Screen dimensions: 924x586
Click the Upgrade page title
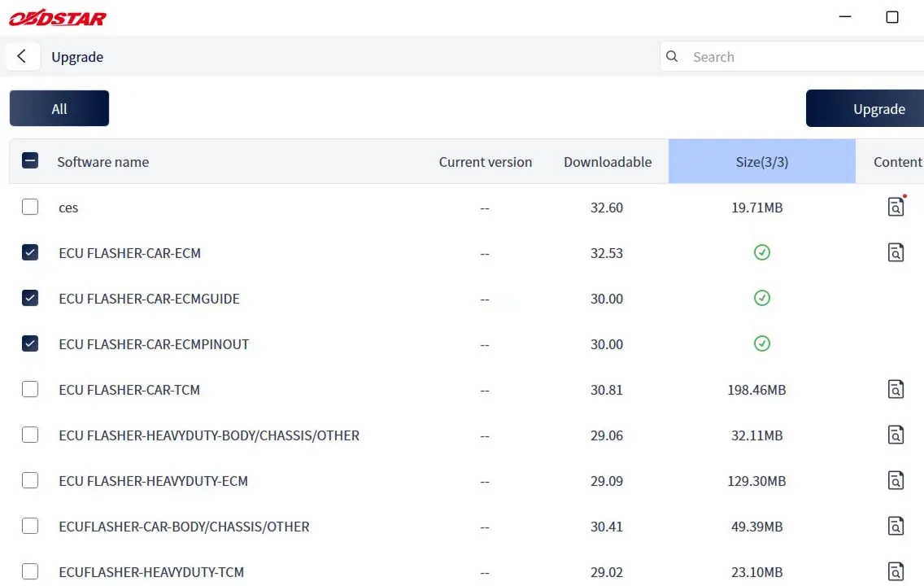(77, 57)
